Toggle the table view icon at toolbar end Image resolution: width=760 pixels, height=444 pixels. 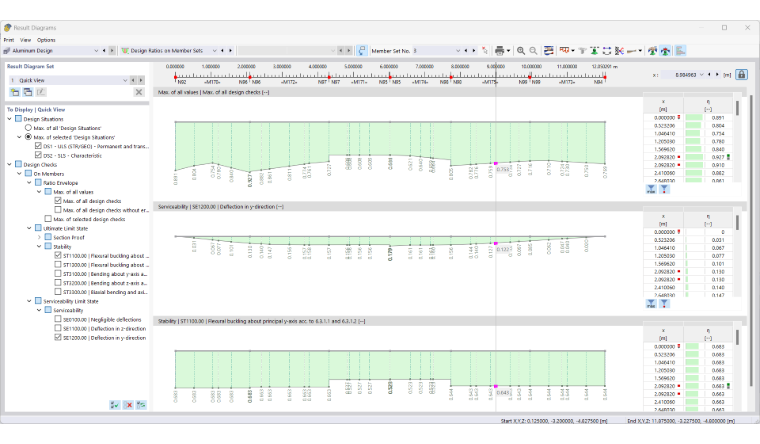[x=681, y=50]
